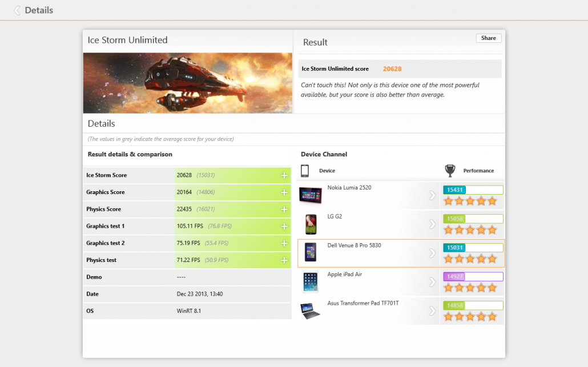Click the Details section heading above the table
Screen dimensions: 588x367
(x=101, y=124)
